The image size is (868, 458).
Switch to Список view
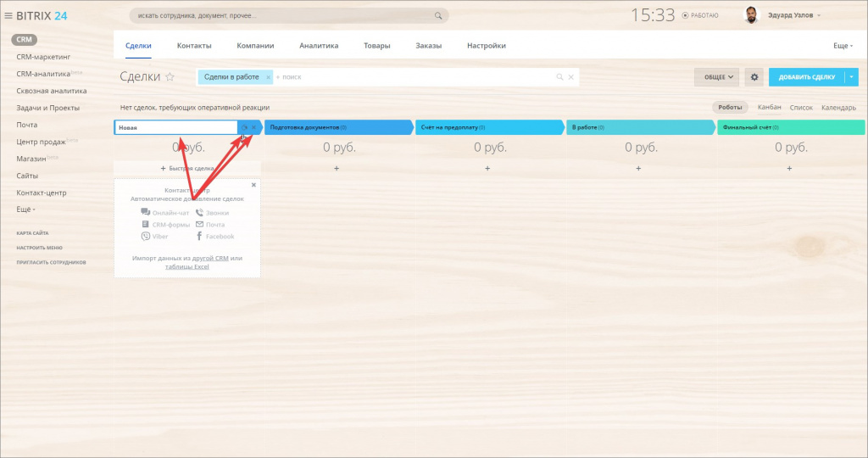[x=801, y=108]
